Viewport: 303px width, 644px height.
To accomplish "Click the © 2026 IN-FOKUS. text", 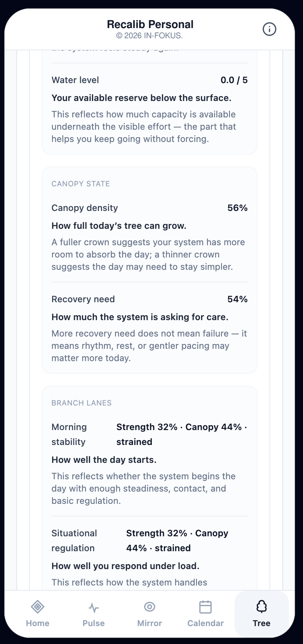I will pos(150,36).
